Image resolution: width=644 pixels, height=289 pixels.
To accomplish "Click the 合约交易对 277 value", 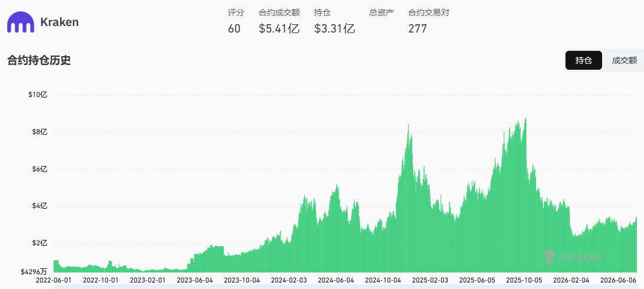I will (418, 29).
